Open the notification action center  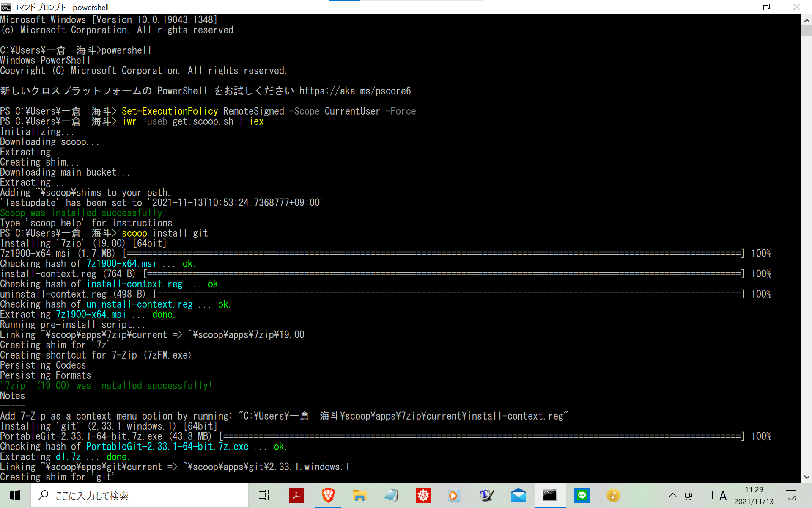(x=790, y=495)
